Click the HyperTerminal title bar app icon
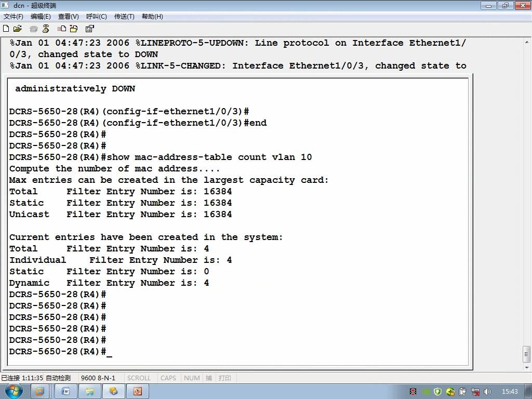The image size is (532, 399). pyautogui.click(x=5, y=5)
